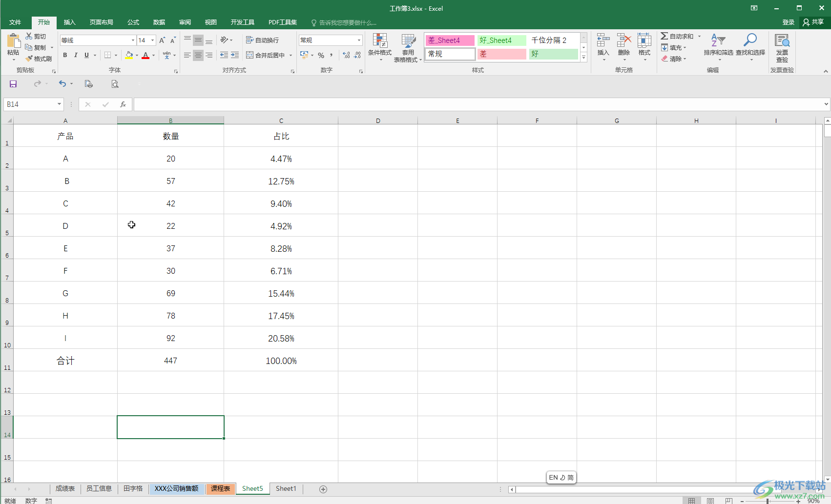Click the Share (共享) button
Viewport: 831px width, 504px height.
click(x=813, y=22)
